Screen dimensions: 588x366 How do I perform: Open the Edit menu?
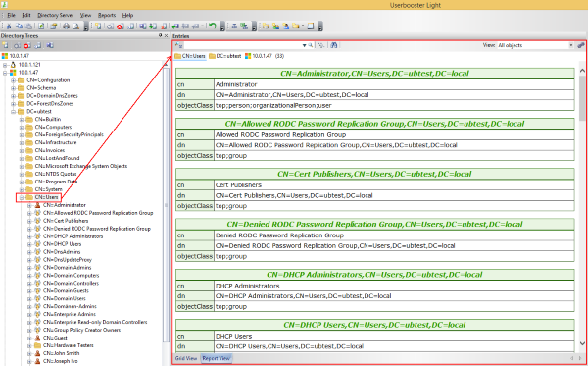point(26,16)
